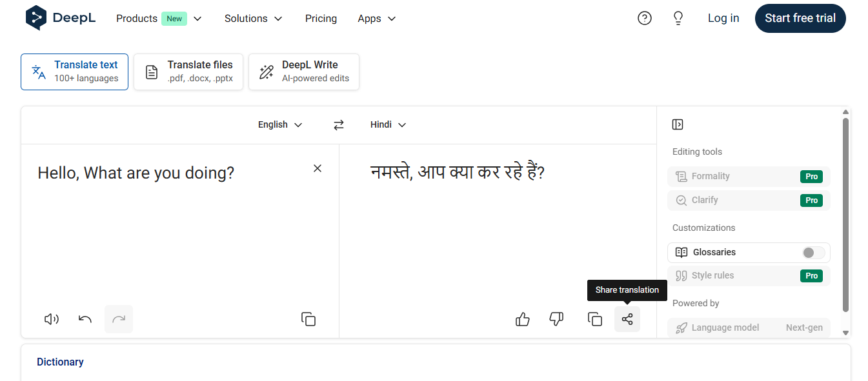Collapse the editing tools sidebar
868x381 pixels.
pos(676,124)
